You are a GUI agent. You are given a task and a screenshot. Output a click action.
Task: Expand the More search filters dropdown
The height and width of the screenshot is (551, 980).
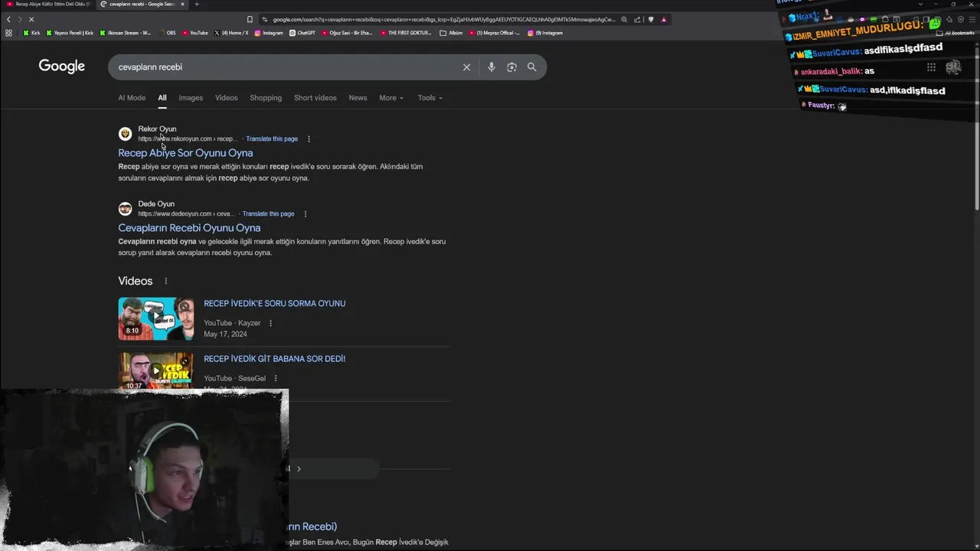pos(391,98)
